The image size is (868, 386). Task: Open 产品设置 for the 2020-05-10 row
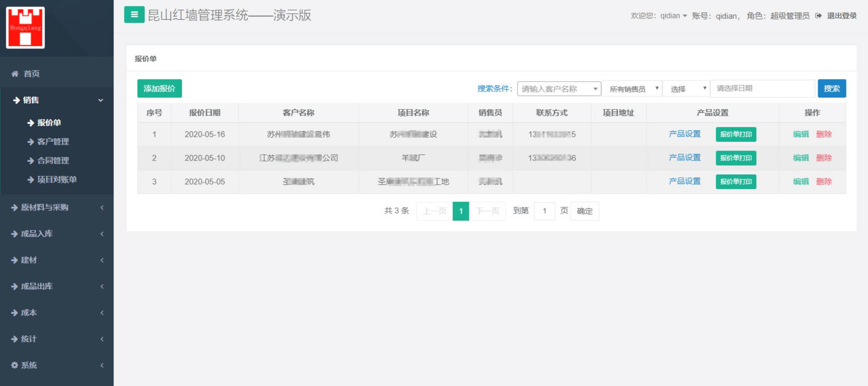click(684, 157)
